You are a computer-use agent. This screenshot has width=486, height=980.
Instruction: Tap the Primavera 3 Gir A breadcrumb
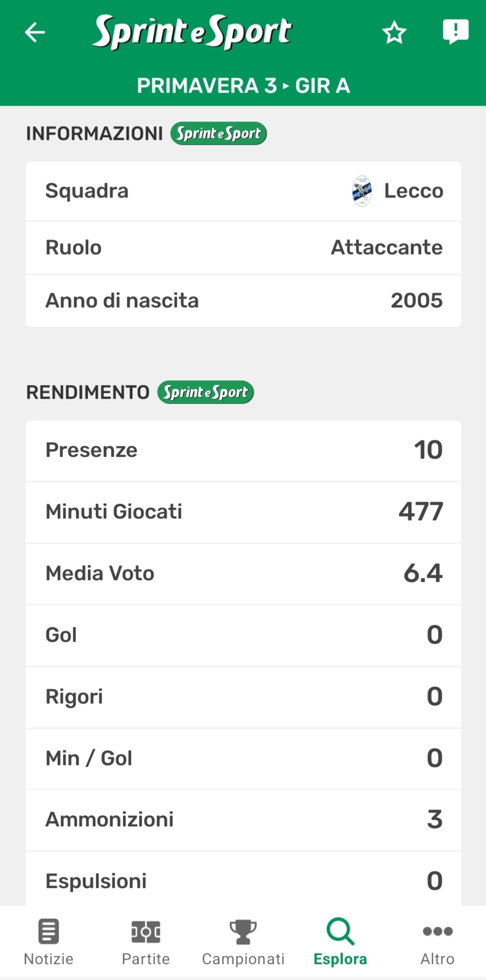pyautogui.click(x=243, y=86)
